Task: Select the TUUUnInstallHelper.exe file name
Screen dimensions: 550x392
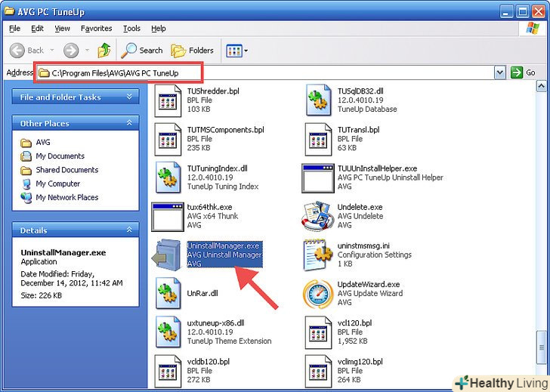Action: click(x=377, y=168)
